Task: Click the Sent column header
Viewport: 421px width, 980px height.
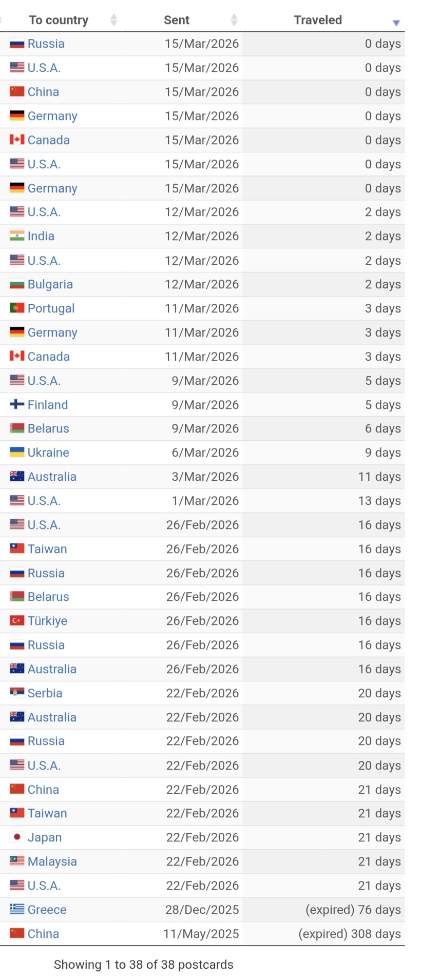Action: [177, 20]
